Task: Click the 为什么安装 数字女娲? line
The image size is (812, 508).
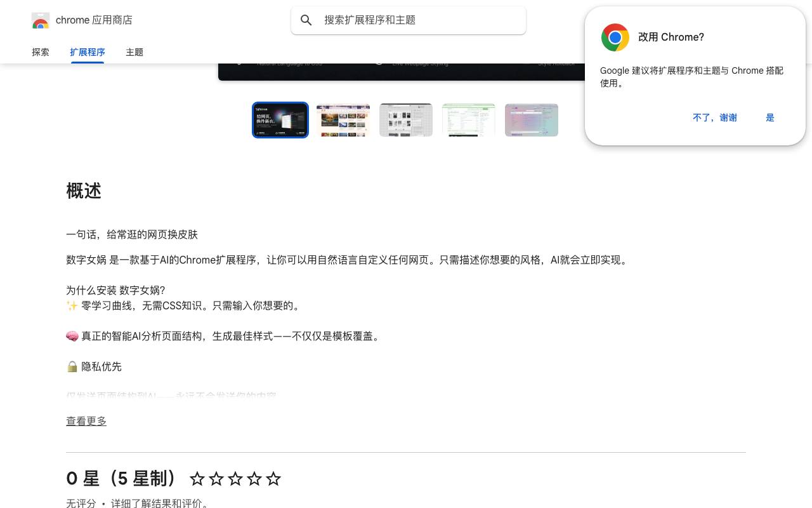Action: pos(115,291)
